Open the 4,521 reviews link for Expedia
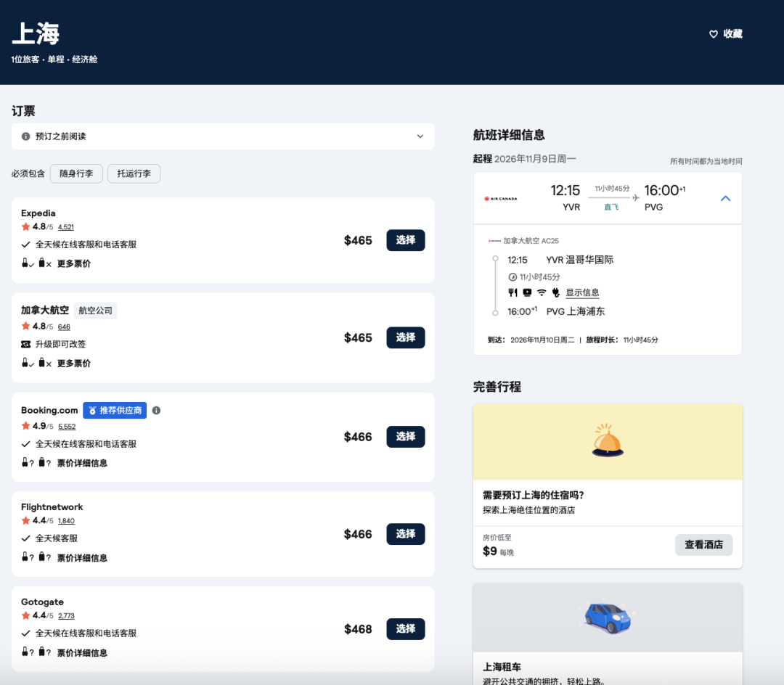 tap(66, 227)
